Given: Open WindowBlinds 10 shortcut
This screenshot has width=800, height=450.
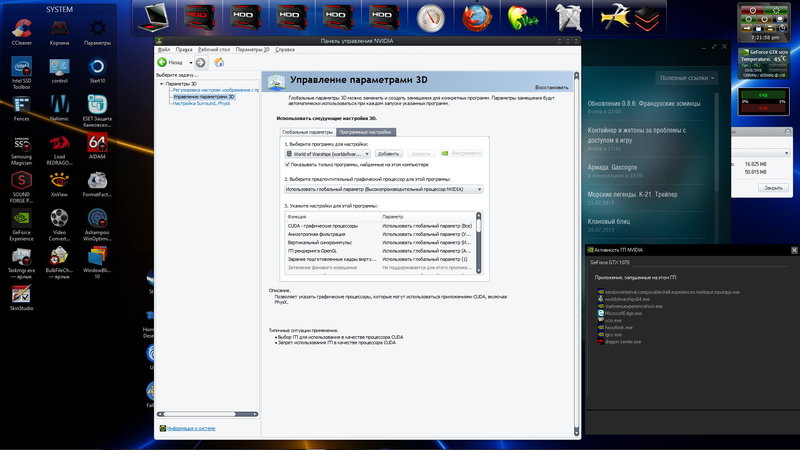Looking at the screenshot, I should pos(97,262).
